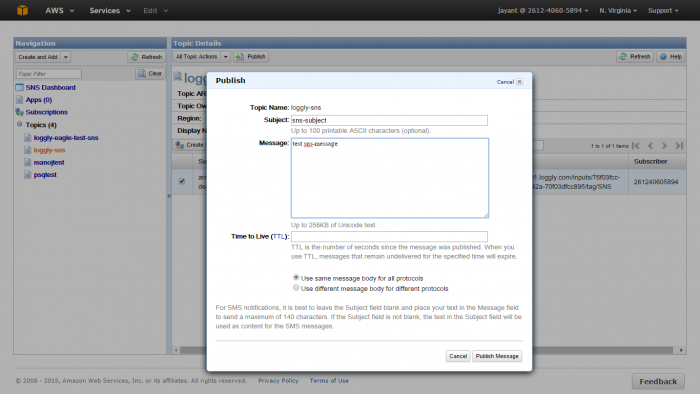This screenshot has height=394, width=700.
Task: Click the horizontal scrollbar left arrow
Action: tap(176, 350)
